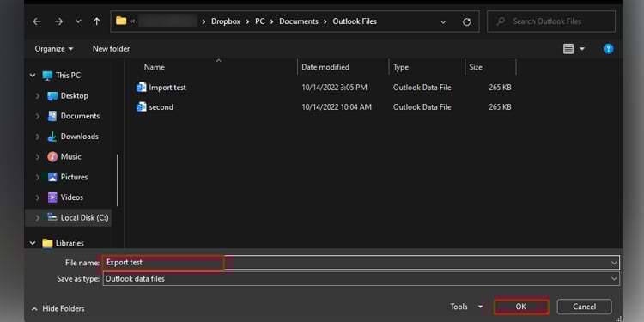This screenshot has width=644, height=322.
Task: Click the second file's Outlook icon
Action: tap(142, 107)
